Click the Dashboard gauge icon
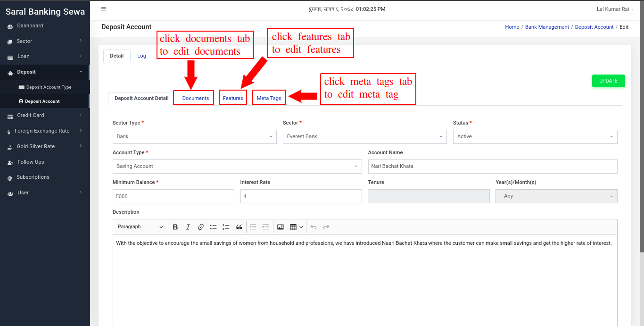644x326 pixels. click(x=10, y=26)
